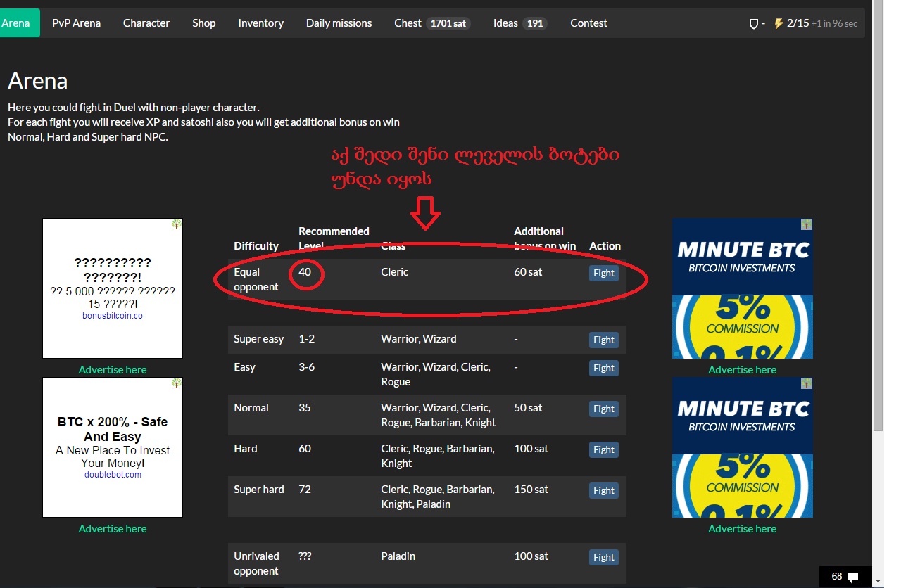
Task: Click the Action column header
Action: (x=605, y=246)
